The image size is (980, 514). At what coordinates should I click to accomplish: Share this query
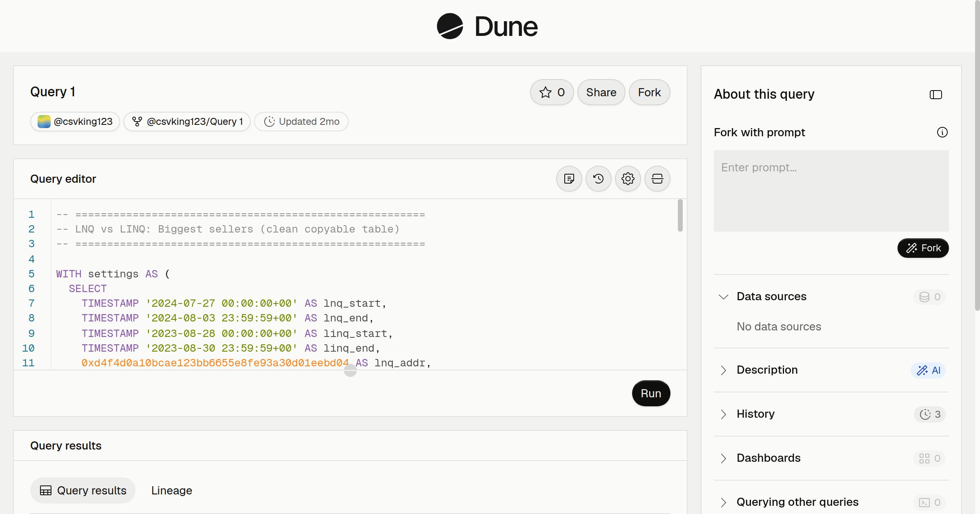coord(601,92)
